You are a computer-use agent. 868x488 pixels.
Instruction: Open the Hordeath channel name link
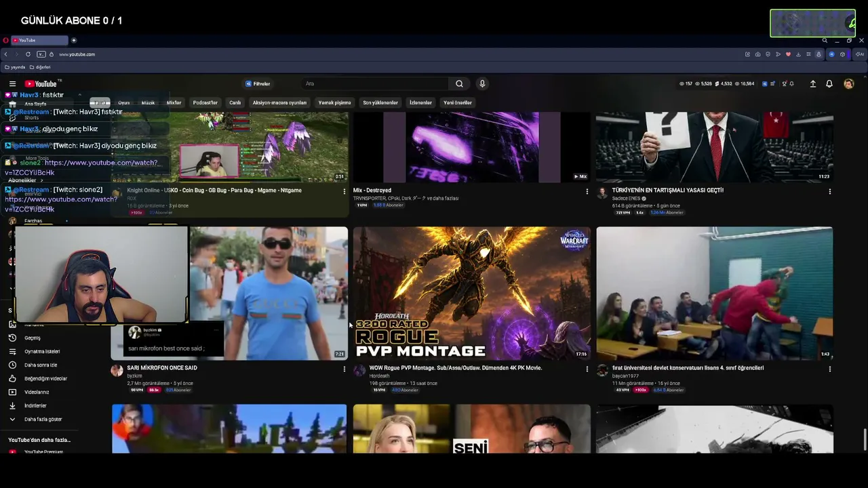pos(380,376)
